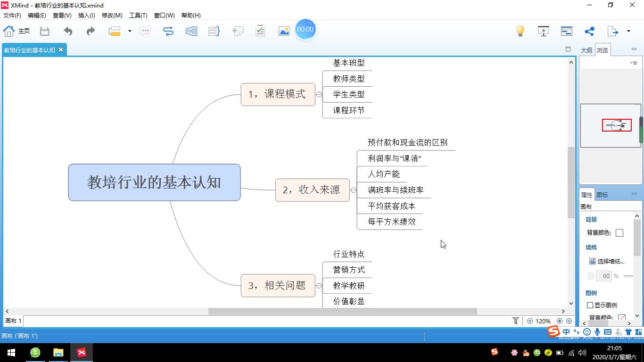The width and height of the screenshot is (644, 362).
Task: Open the 工具(T) menu
Action: 138,16
